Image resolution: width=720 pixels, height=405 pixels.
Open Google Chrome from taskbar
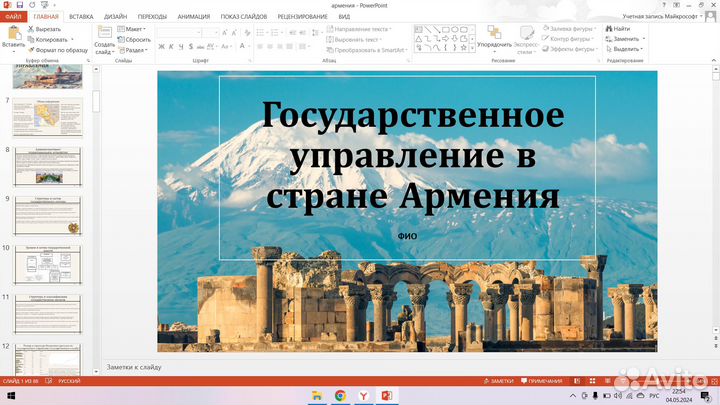pyautogui.click(x=340, y=395)
